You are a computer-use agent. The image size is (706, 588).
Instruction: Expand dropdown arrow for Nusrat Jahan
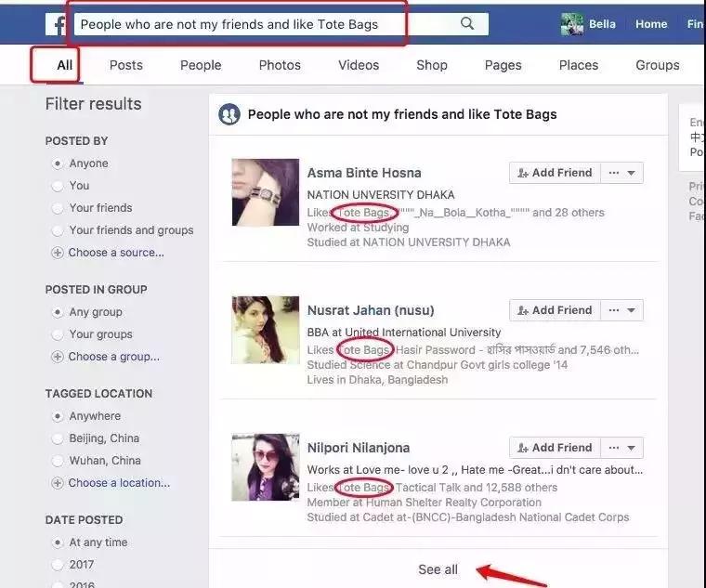[x=632, y=310]
